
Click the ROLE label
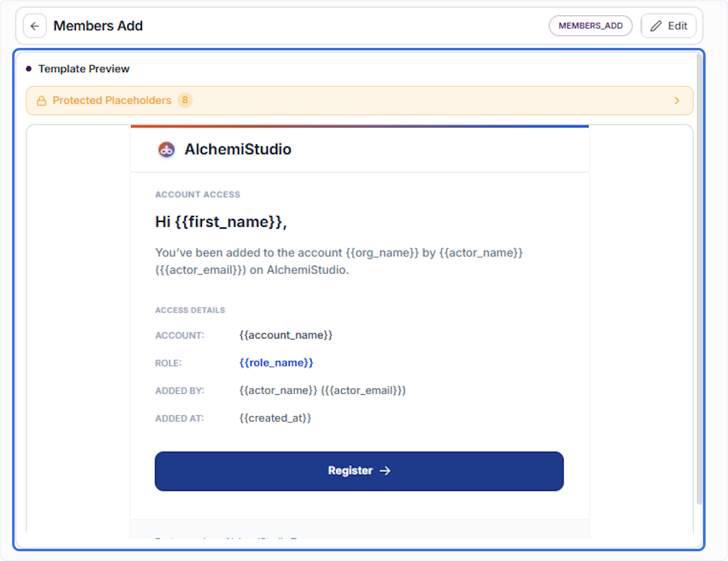click(168, 363)
